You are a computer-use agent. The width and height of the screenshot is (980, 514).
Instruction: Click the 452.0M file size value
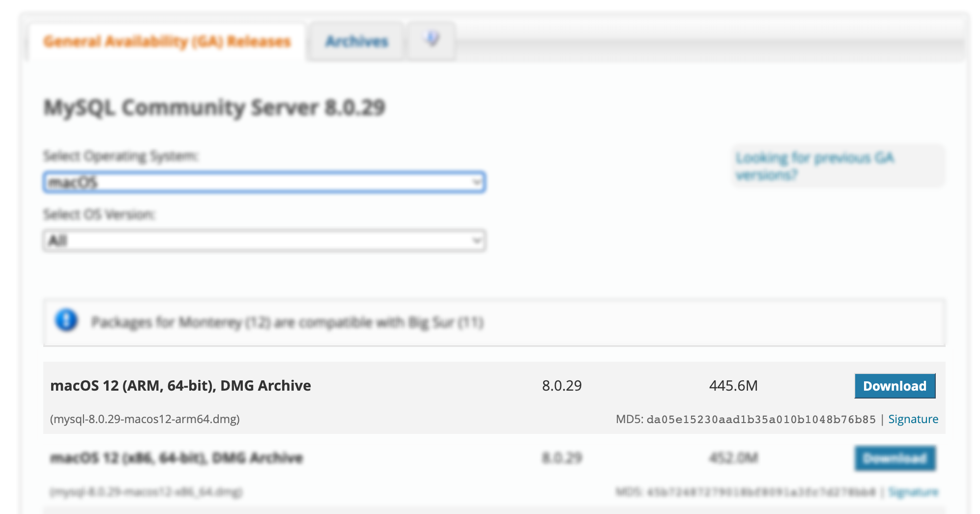[733, 458]
